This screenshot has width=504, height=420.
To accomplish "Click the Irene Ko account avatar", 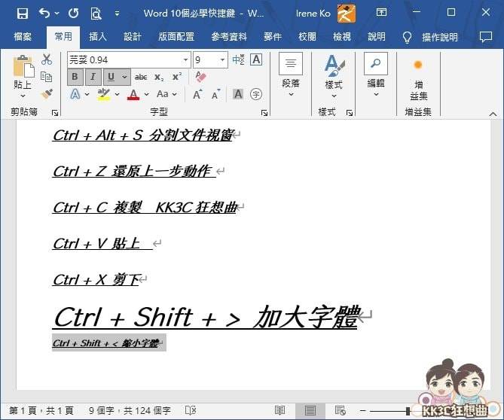I will [x=347, y=13].
